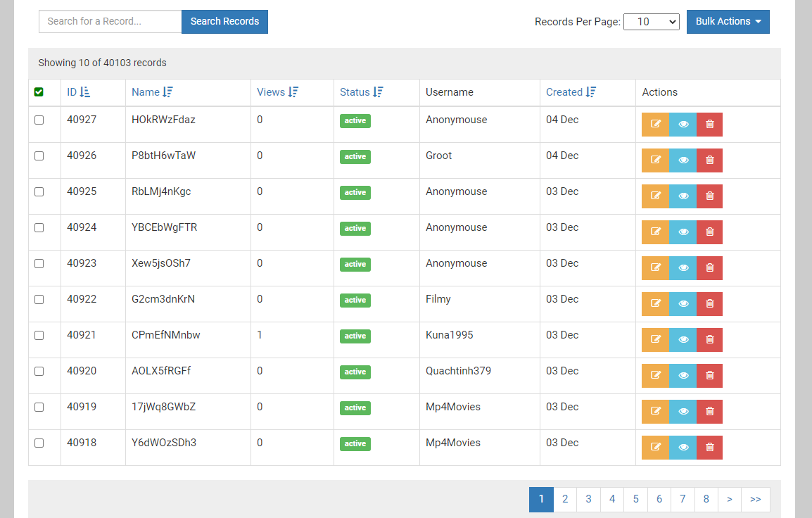Uncheck the select-all checkbox in the header
Viewport: 812px width, 518px height.
coord(39,91)
